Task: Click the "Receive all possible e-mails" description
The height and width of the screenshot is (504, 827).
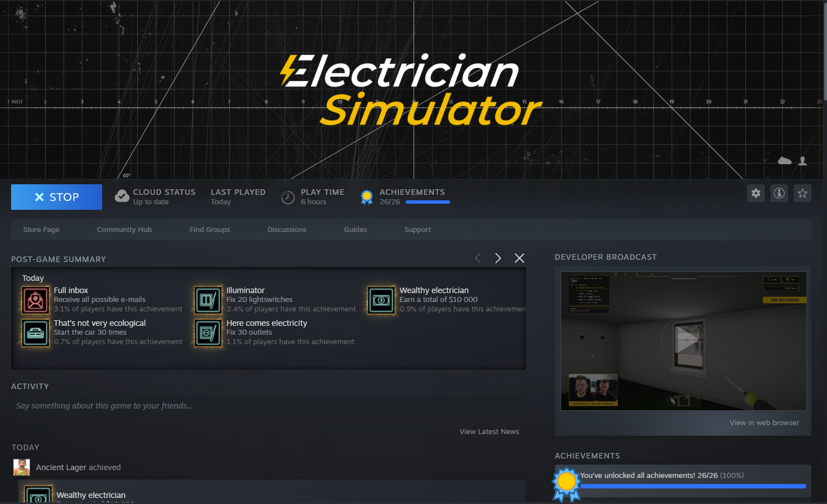Action: pos(99,299)
